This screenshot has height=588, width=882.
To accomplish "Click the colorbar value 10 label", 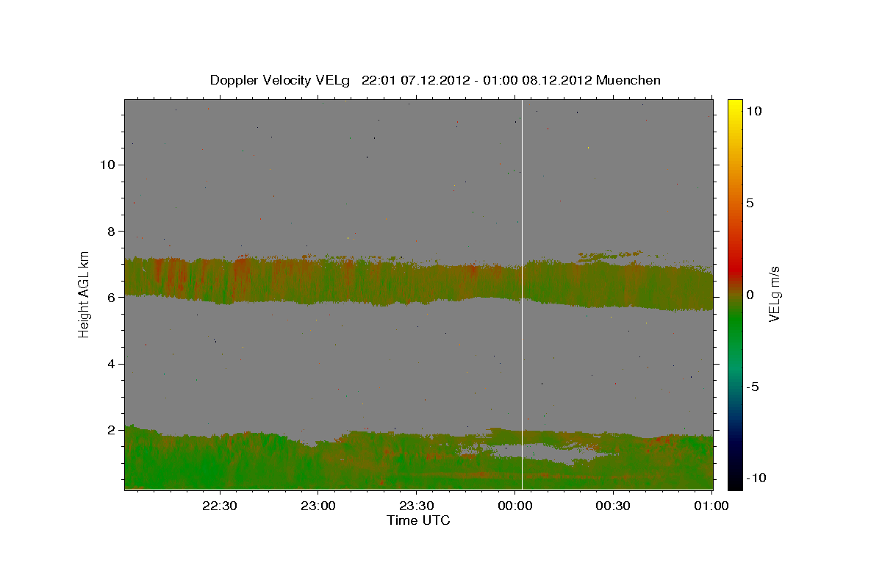I will (x=753, y=110).
